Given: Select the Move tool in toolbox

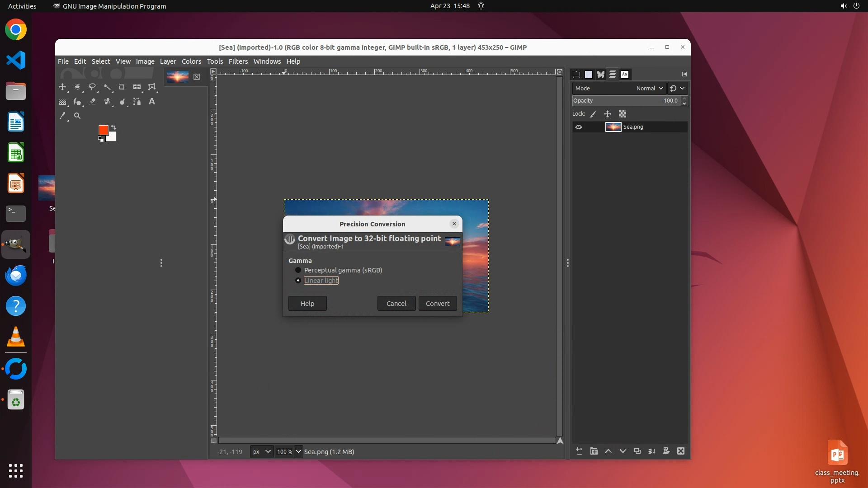Looking at the screenshot, I should [x=62, y=87].
